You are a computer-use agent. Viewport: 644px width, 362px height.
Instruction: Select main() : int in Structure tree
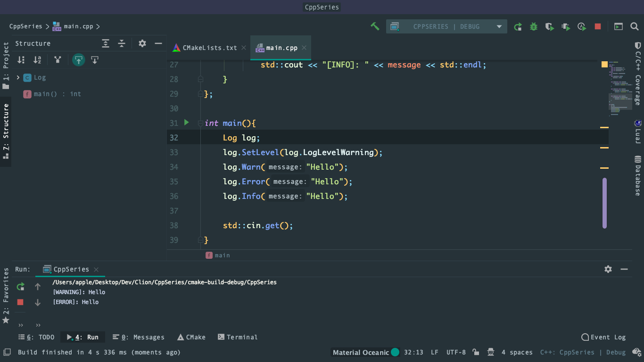tap(52, 94)
